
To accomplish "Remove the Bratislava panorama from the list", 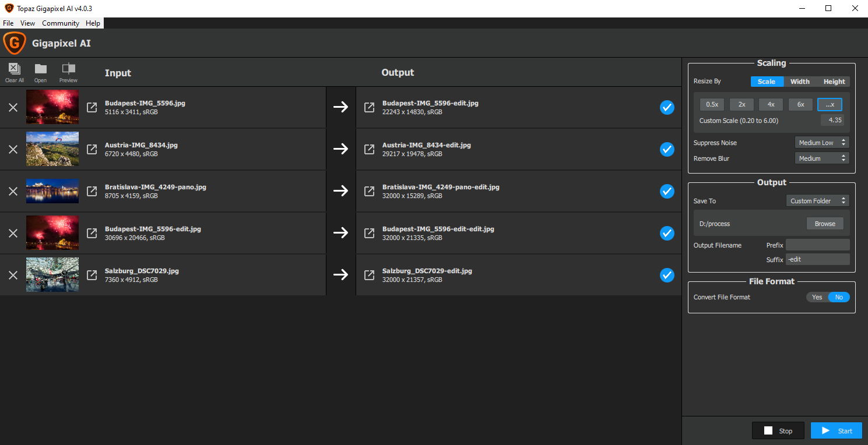I will click(13, 191).
